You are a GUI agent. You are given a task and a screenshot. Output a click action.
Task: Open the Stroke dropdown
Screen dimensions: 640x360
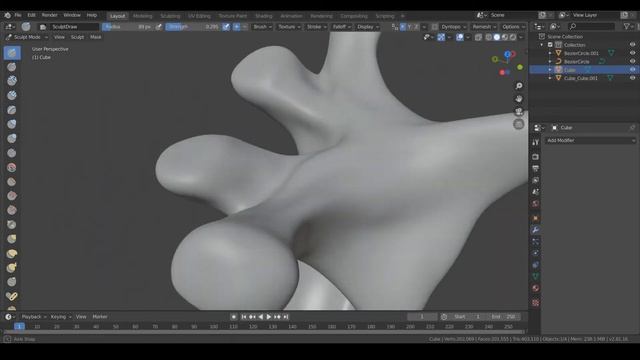coord(316,27)
